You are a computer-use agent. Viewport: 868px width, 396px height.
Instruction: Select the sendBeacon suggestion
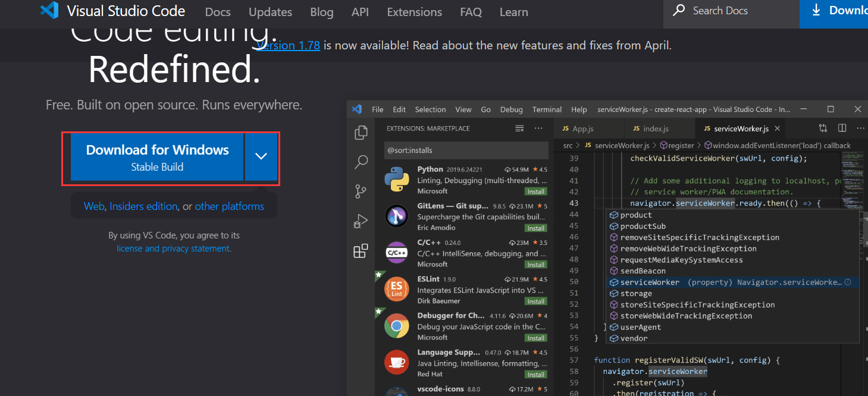pos(732,271)
